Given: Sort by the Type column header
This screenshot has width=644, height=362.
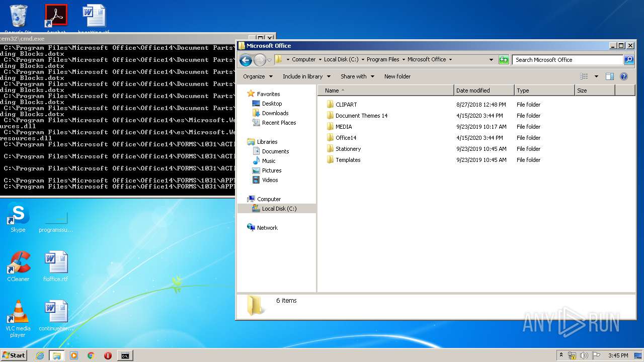Looking at the screenshot, I should (544, 90).
